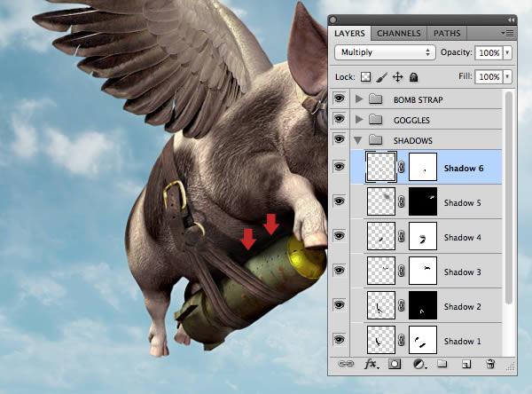Hide the SHADOWS group
Image resolution: width=532 pixels, height=394 pixels.
[x=339, y=139]
